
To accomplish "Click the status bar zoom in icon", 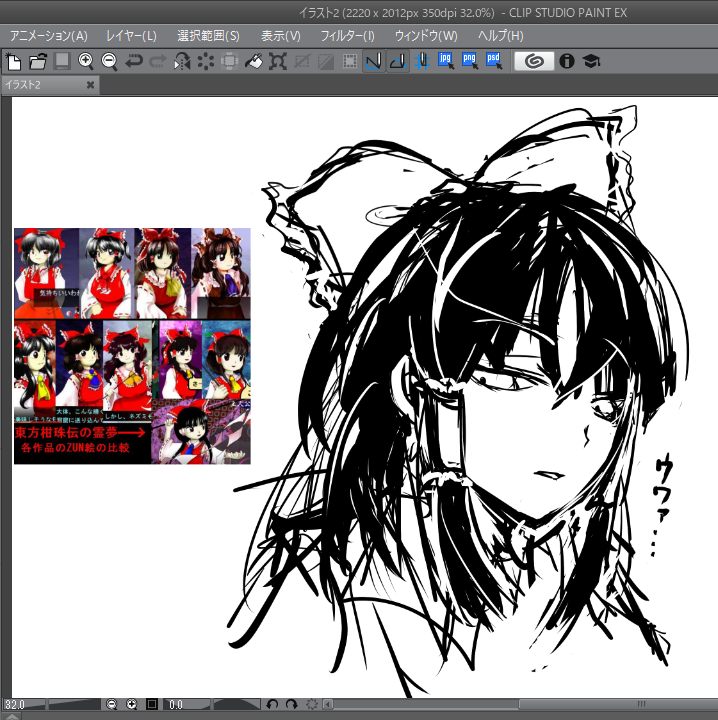I will click(131, 704).
